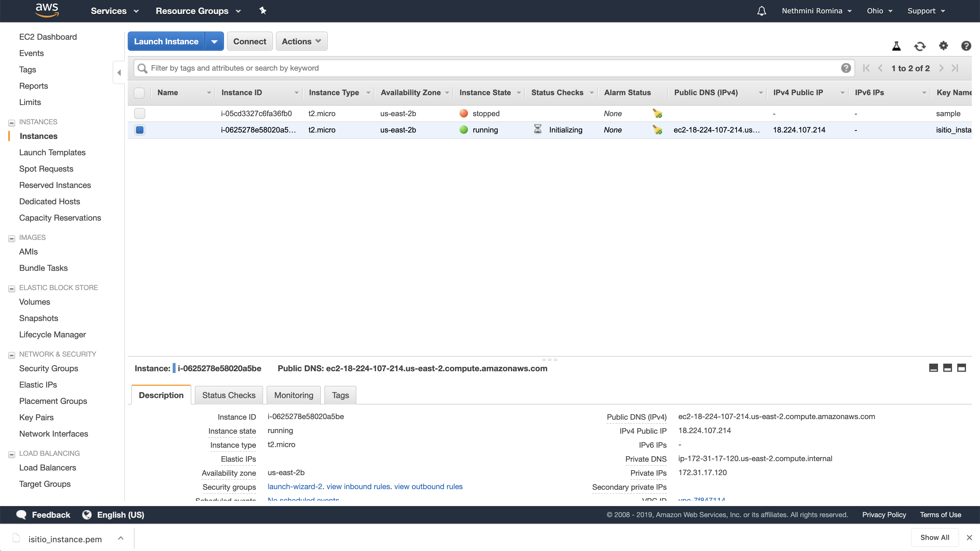Screen dimensions: 980x551
Task: Open the Privacy Policy link
Action: pos(884,515)
